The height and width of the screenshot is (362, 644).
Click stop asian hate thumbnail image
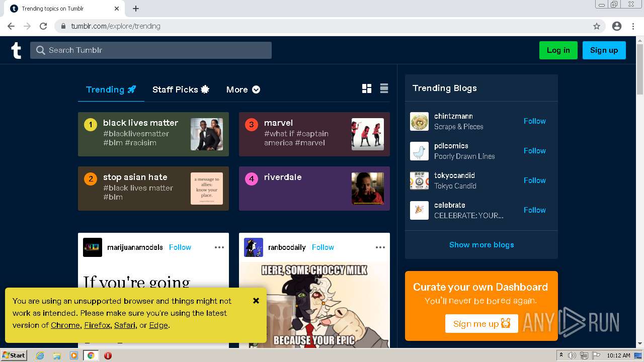click(x=207, y=189)
